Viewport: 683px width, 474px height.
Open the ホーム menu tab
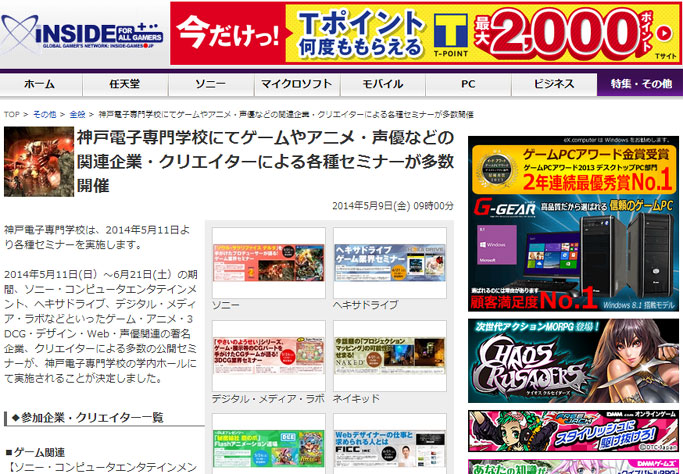click(x=40, y=84)
